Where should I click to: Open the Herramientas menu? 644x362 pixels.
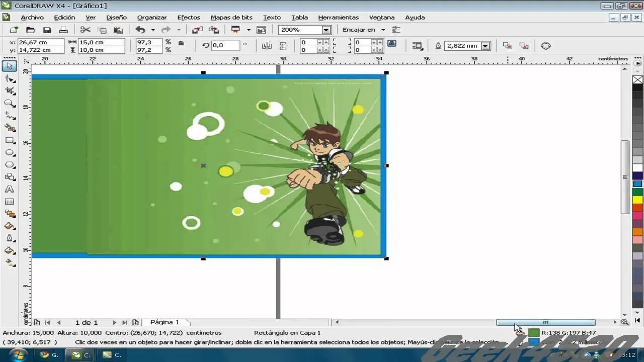(x=339, y=18)
